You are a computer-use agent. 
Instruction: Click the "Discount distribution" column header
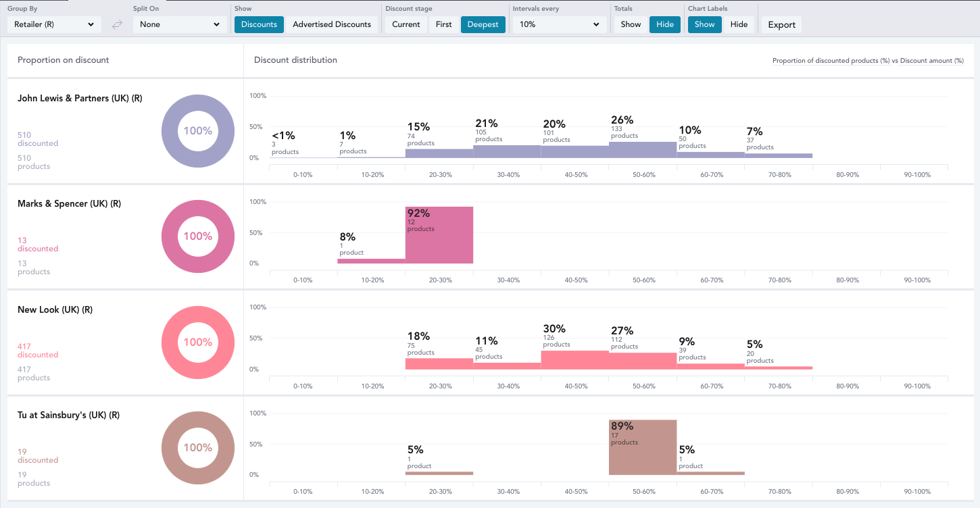coord(295,60)
